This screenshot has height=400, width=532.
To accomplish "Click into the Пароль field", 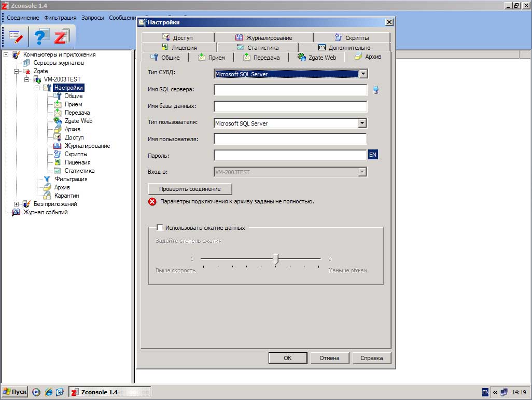I will tap(290, 155).
